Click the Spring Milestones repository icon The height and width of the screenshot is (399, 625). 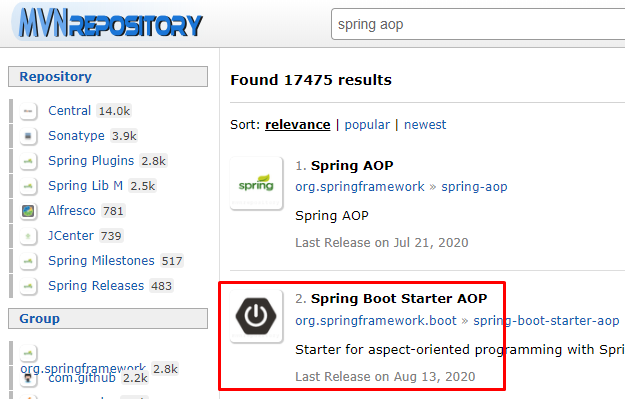click(x=28, y=261)
